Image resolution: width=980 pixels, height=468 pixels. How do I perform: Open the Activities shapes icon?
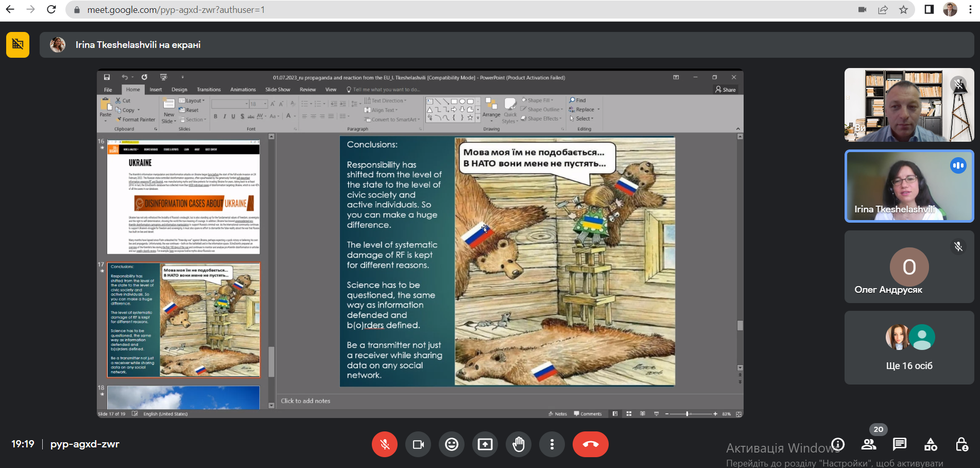click(931, 444)
